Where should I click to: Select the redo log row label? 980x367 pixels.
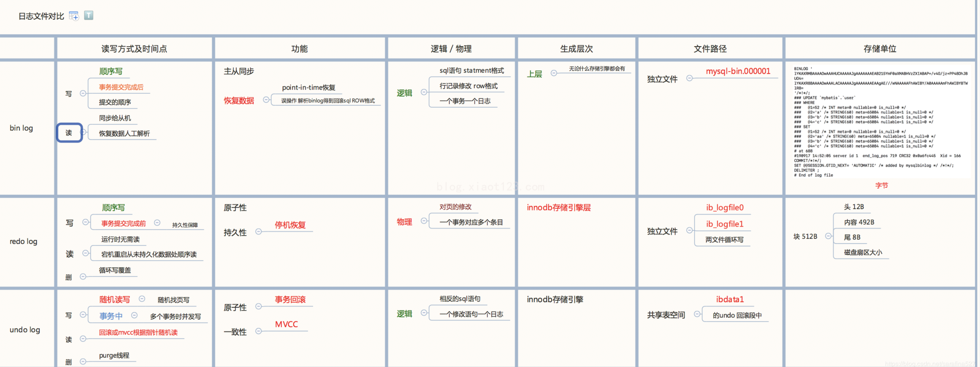point(23,241)
